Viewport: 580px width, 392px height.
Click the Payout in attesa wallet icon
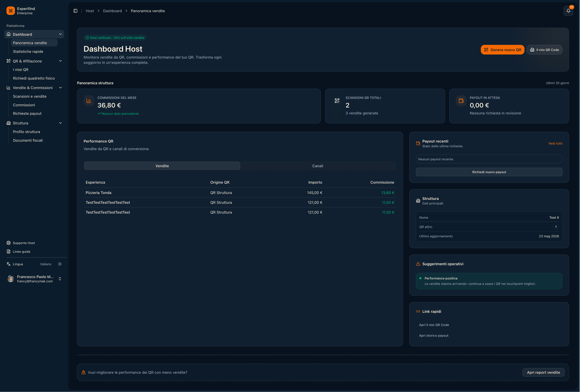click(x=461, y=101)
